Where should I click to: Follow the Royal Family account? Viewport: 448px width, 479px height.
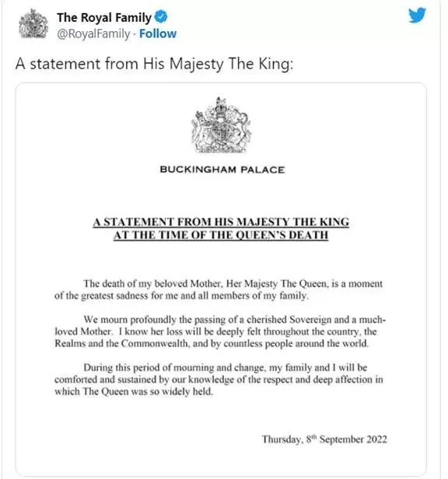point(158,33)
